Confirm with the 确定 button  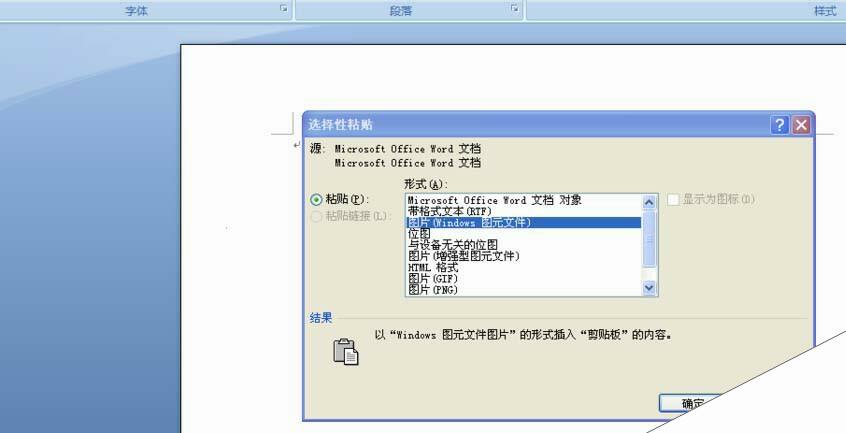692,403
